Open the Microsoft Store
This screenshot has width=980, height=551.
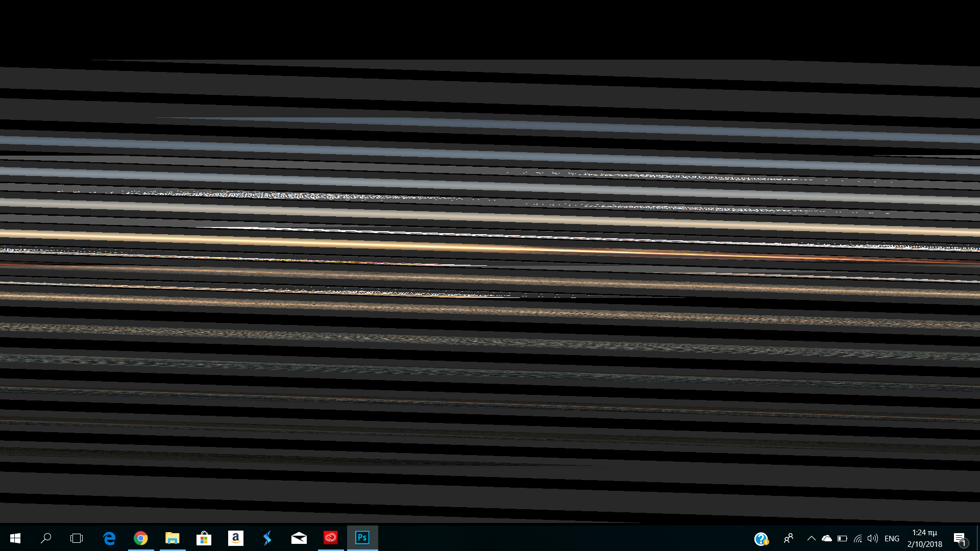click(204, 538)
